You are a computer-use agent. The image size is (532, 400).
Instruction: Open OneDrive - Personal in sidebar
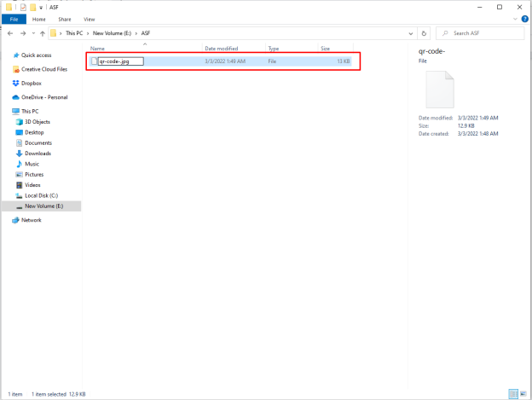pyautogui.click(x=44, y=97)
